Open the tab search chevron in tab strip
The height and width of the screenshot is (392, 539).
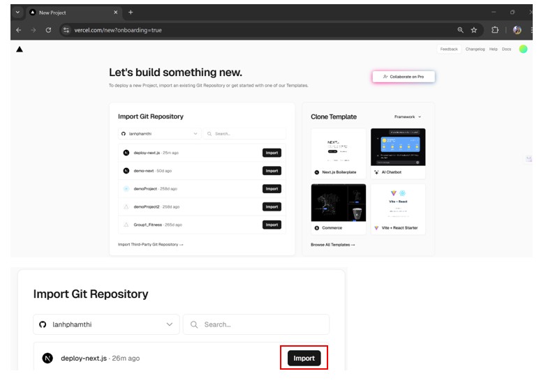coord(17,13)
